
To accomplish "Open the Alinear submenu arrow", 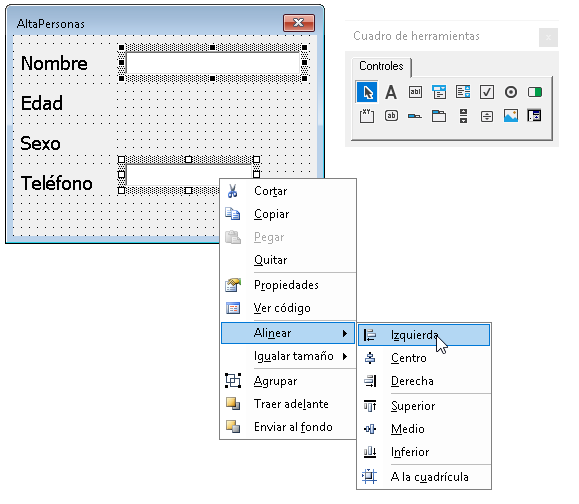I will [x=345, y=333].
